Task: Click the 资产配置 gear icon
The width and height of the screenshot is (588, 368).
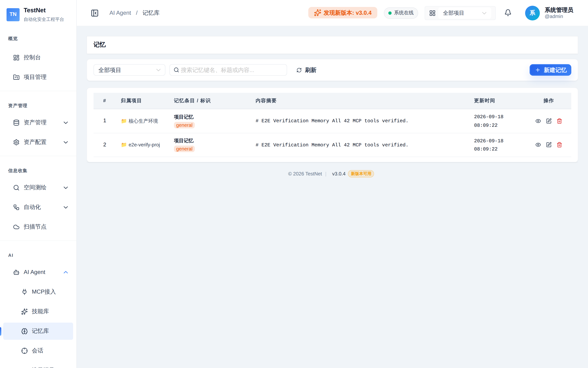Action: pos(16,142)
